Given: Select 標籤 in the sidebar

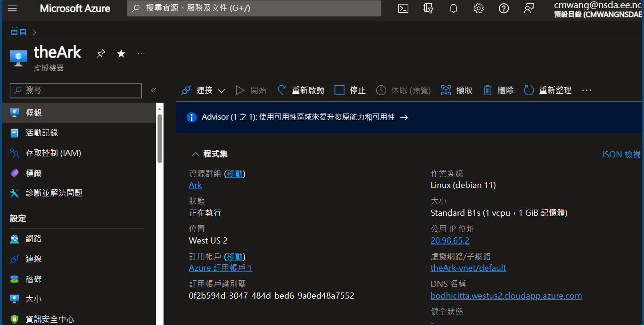Looking at the screenshot, I should (x=78, y=173).
